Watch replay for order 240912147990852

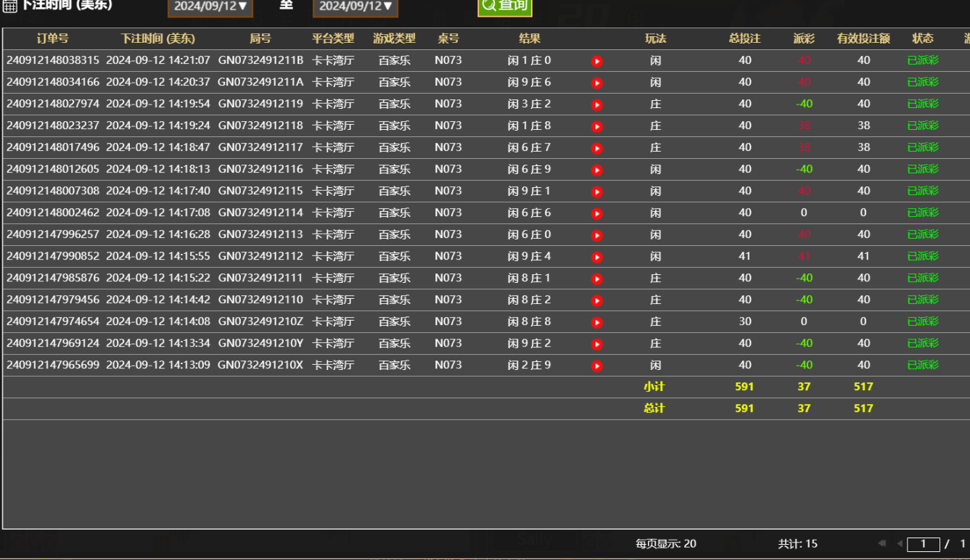click(x=597, y=258)
